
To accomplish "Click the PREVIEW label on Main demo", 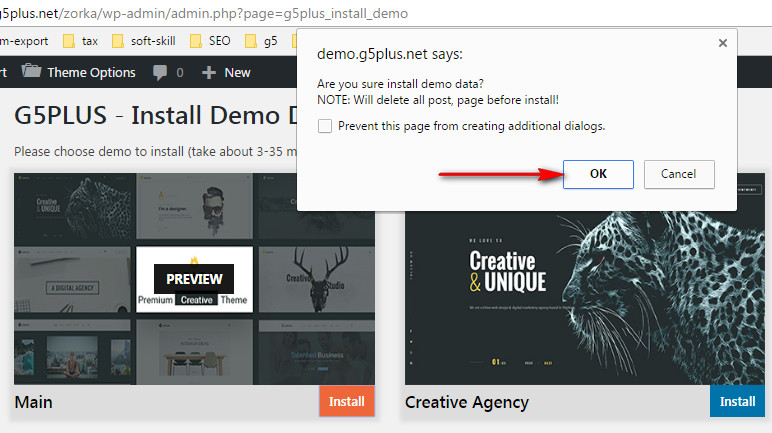I will (x=194, y=279).
